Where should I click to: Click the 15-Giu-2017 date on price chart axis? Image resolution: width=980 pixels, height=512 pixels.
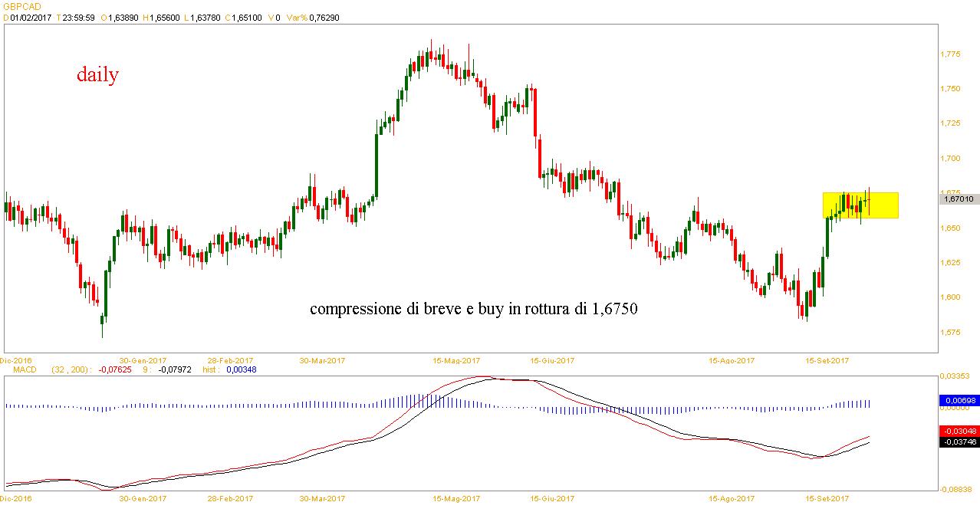click(554, 360)
